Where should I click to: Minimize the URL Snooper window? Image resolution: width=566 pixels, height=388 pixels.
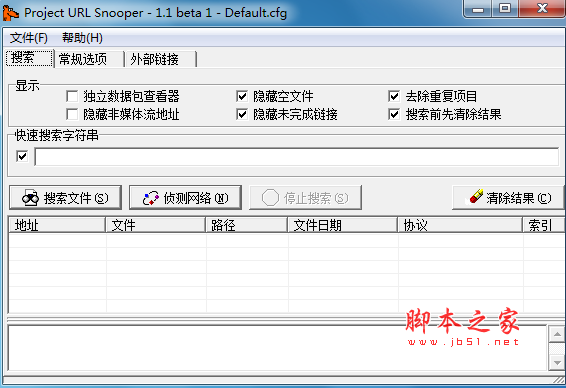478,9
